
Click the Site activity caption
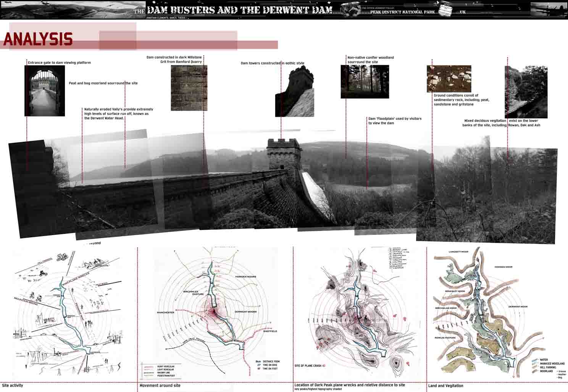[13, 386]
